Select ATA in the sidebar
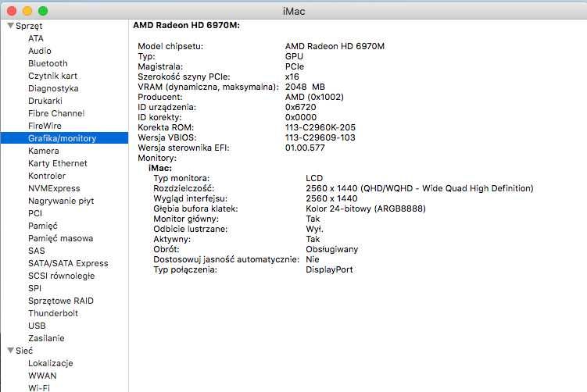Viewport: 587px width, 392px height. 36,38
